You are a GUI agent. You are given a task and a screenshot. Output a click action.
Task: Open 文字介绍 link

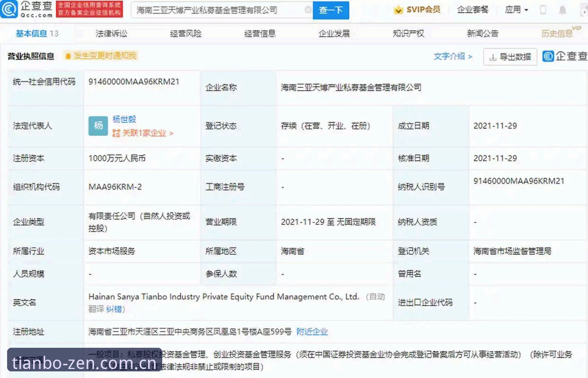coord(453,56)
